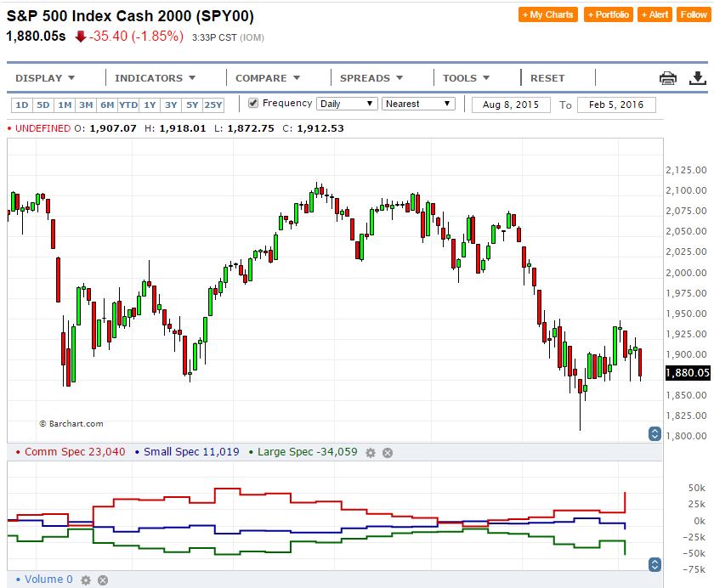714x588 pixels.
Task: Open the TOOLS menu
Action: click(x=467, y=78)
